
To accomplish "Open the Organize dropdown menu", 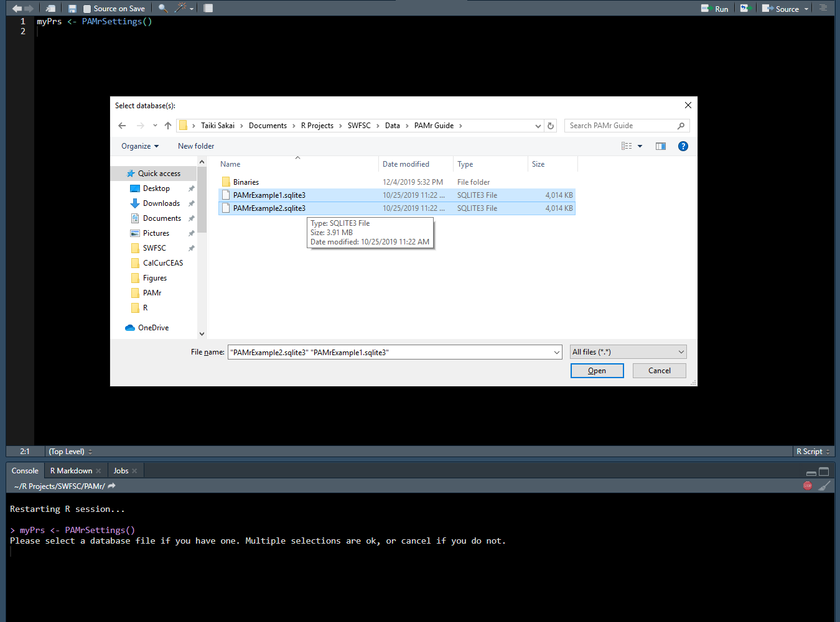I will [x=140, y=146].
